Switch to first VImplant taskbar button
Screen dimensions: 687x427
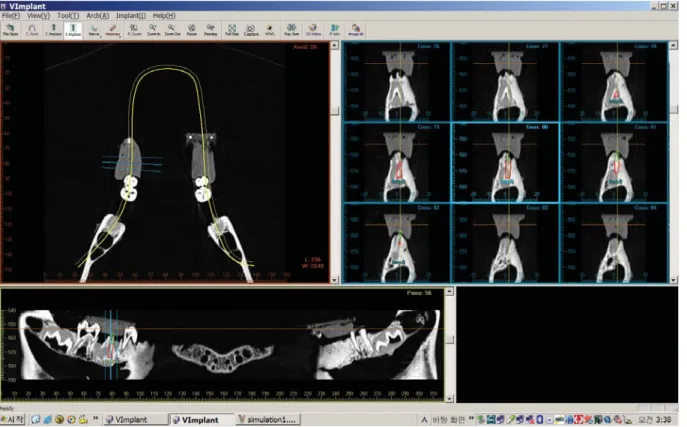point(136,420)
